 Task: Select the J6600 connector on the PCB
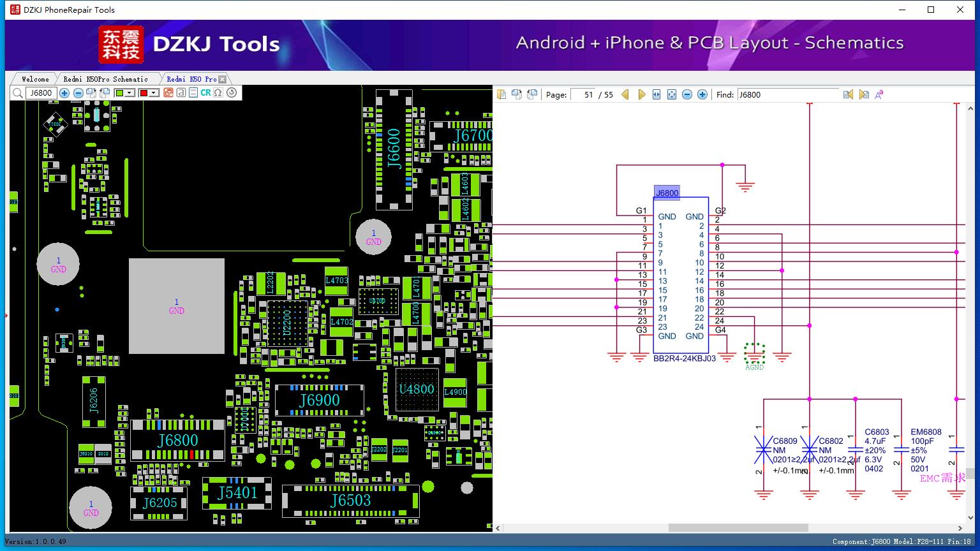(394, 149)
